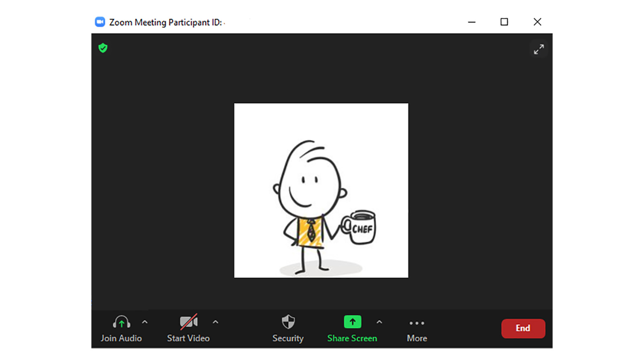The height and width of the screenshot is (362, 644).
Task: Open the three-dot More icon
Action: click(x=417, y=323)
